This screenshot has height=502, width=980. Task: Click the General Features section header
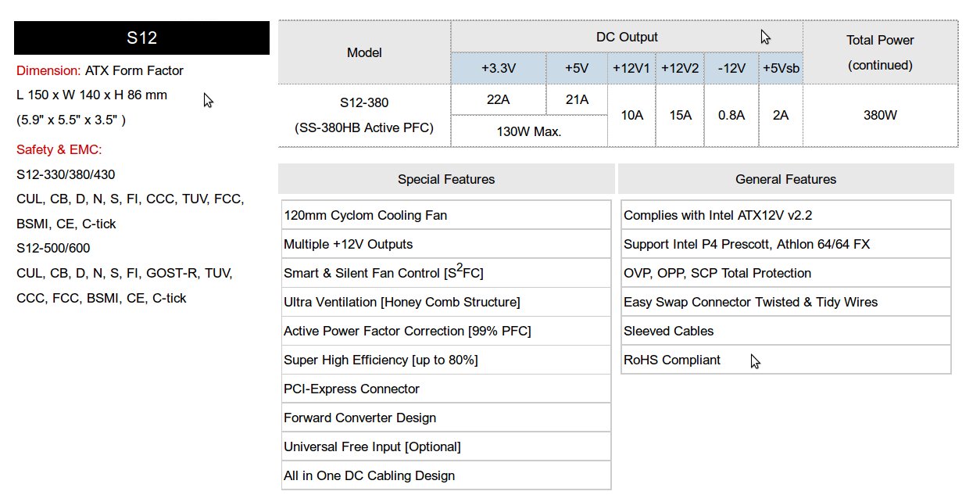(786, 179)
